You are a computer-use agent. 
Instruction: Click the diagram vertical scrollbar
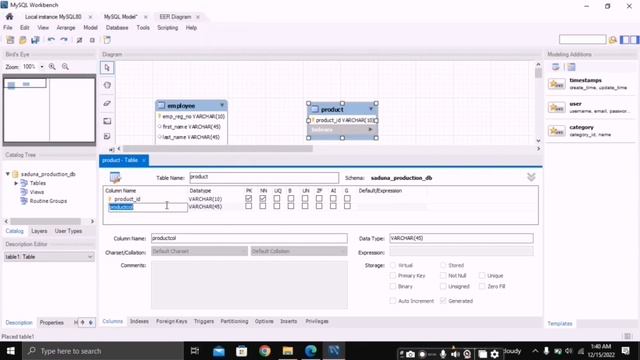[538, 73]
